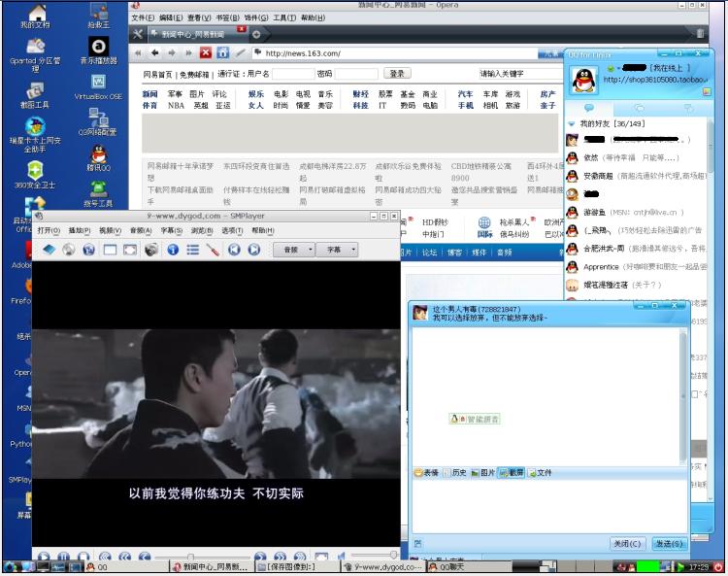Click the open file icon in SMPlayer toolbar
Image resolution: width=728 pixels, height=576 pixels.
click(x=49, y=250)
